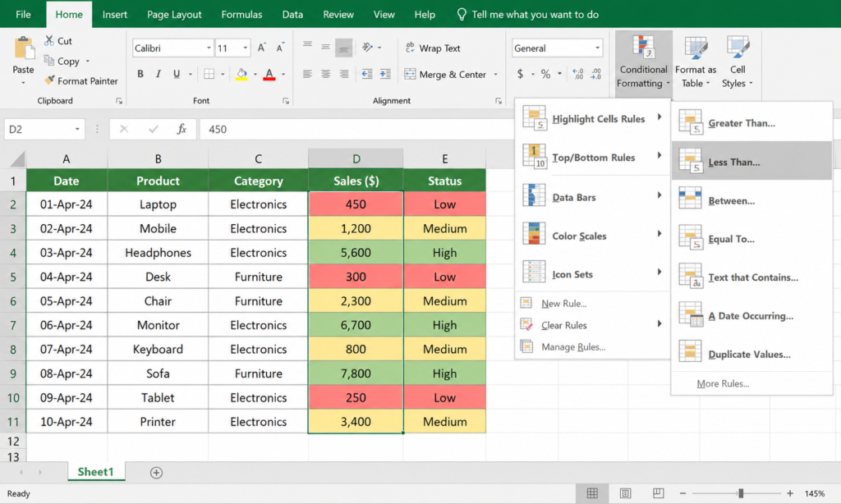Click the Paste clipboard icon
The width and height of the screenshot is (841, 504).
coord(23,48)
